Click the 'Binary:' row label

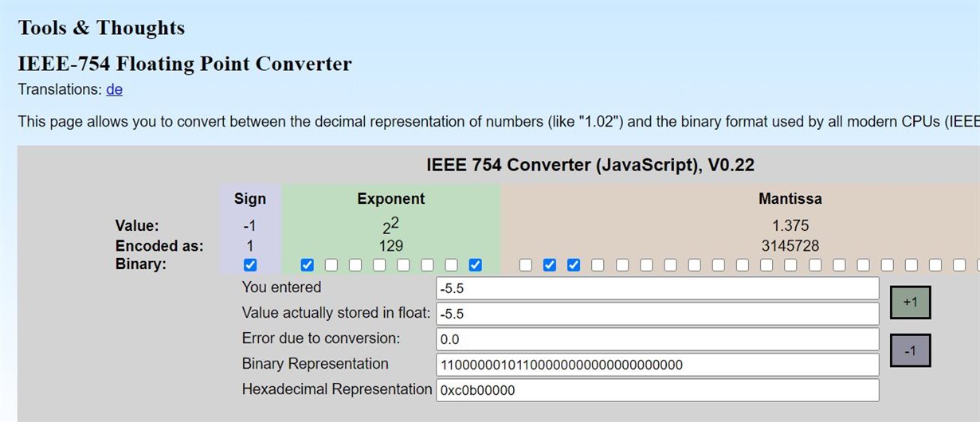tap(141, 264)
